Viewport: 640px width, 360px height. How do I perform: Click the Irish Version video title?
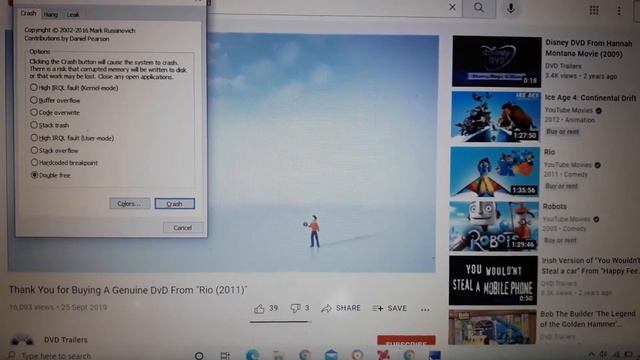tap(591, 266)
